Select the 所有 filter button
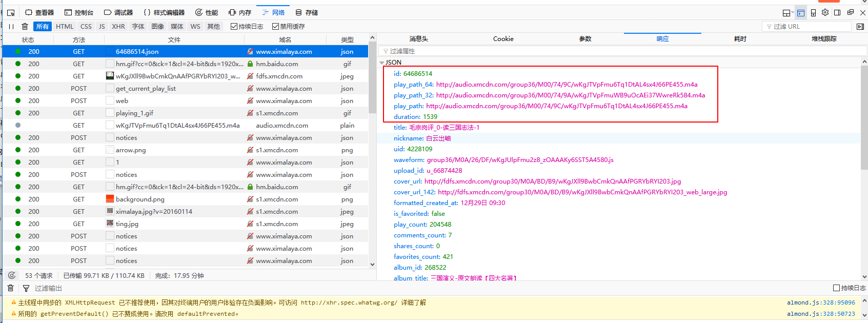 click(43, 27)
